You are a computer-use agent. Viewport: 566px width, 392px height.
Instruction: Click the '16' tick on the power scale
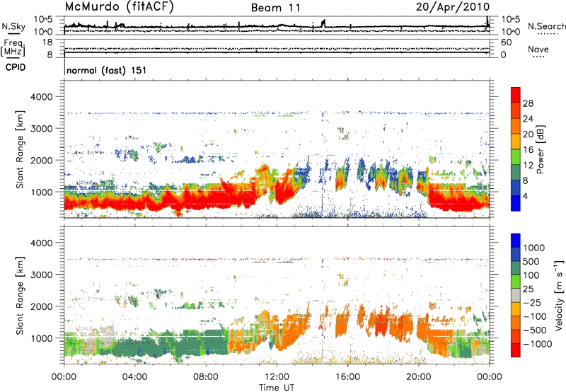pos(528,150)
